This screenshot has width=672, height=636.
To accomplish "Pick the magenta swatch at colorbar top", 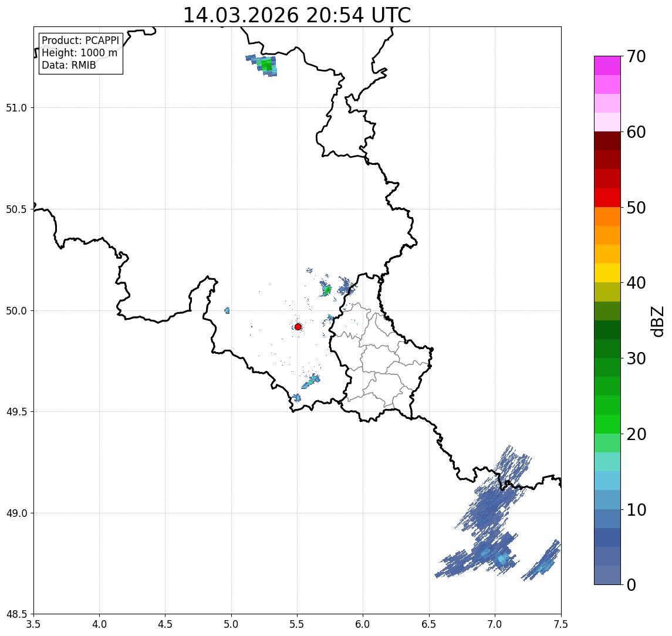I will pyautogui.click(x=607, y=66).
